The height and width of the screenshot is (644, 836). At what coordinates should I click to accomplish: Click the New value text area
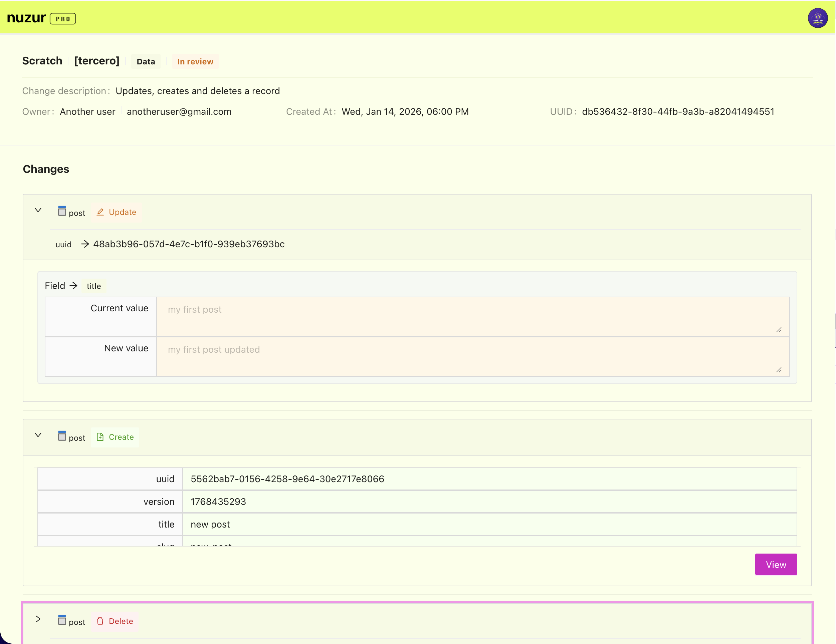tap(472, 357)
